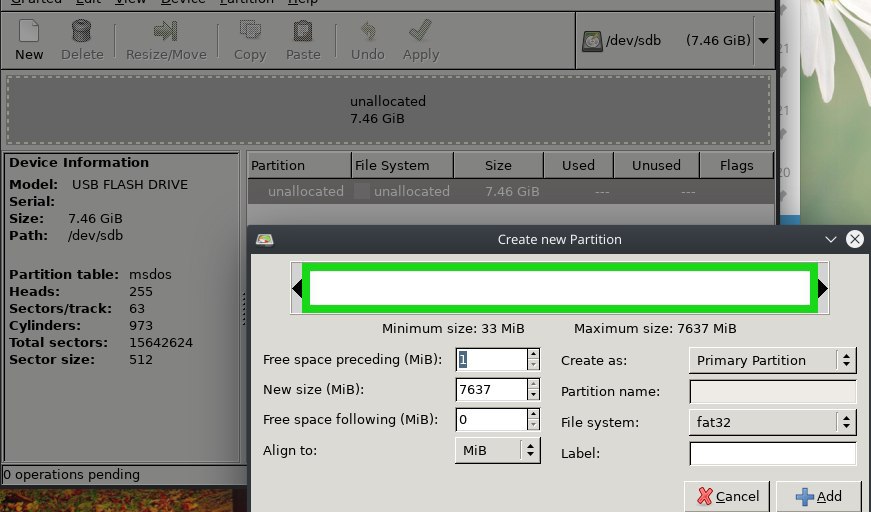The height and width of the screenshot is (512, 871).
Task: Click the unallocated 7.46 GiB disk graphic
Action: 388,110
